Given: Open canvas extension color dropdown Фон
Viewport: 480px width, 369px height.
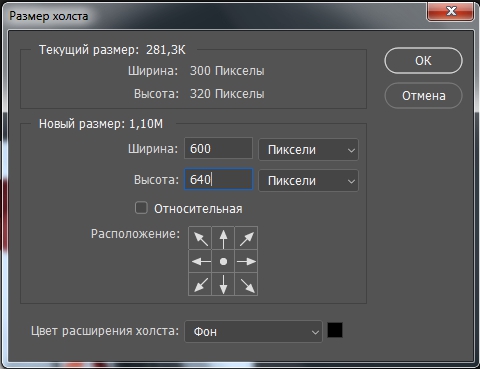Looking at the screenshot, I should 253,331.
